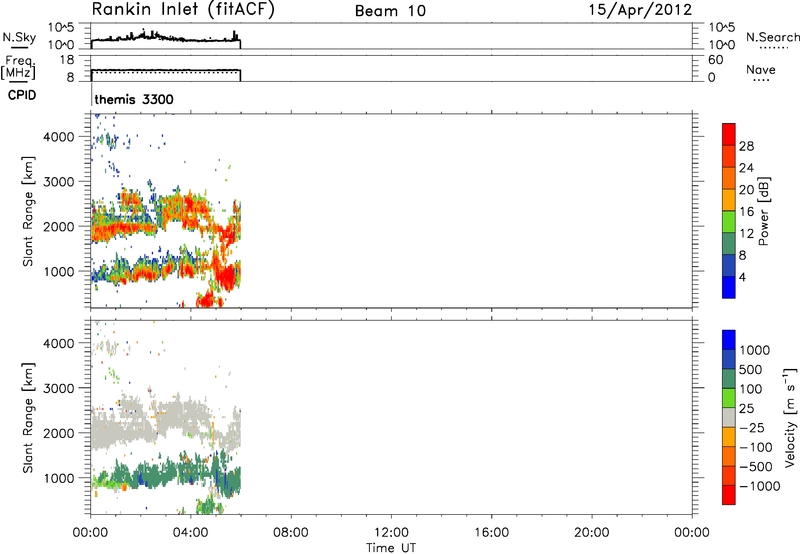Select the Time UT axis title
Screen dimensions: 800x554
[x=391, y=548]
